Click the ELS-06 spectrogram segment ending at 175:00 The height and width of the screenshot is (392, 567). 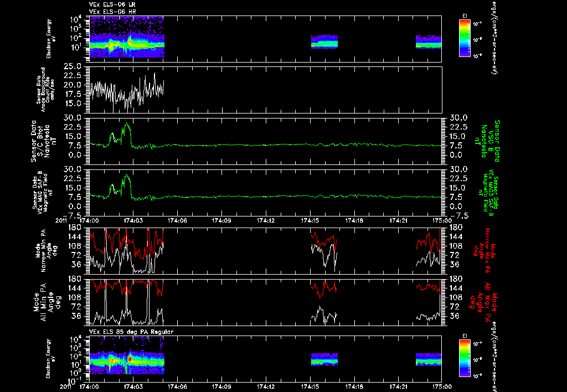(429, 42)
